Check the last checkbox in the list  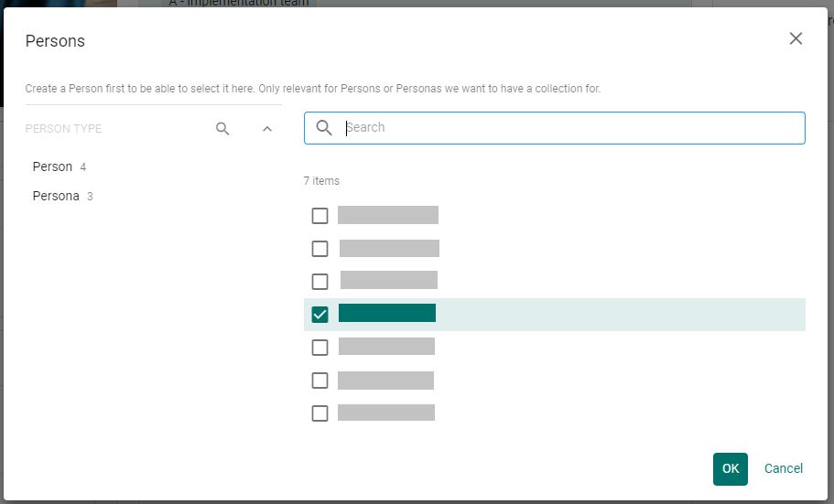320,413
